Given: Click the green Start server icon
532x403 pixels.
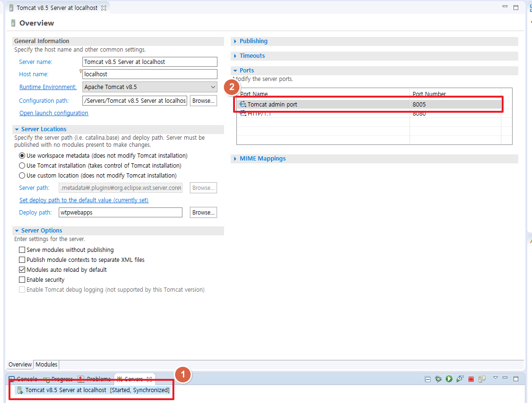Looking at the screenshot, I should tap(449, 379).
